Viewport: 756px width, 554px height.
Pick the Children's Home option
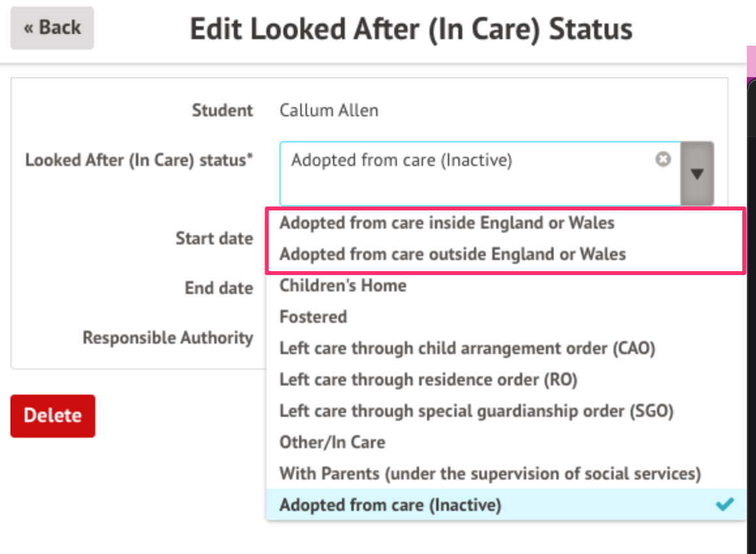[x=343, y=285]
